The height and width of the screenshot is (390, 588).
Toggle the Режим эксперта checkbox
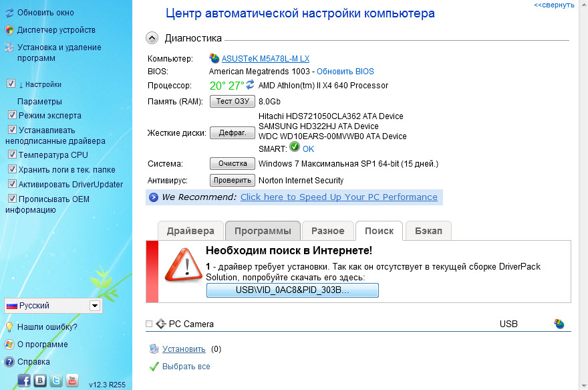pyautogui.click(x=12, y=115)
